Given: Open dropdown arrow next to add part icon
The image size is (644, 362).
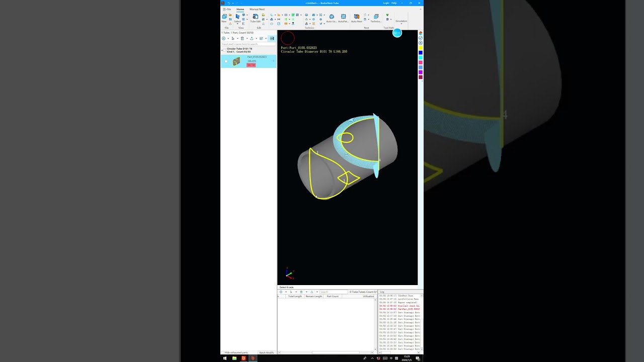Looking at the screenshot, I should (228, 38).
